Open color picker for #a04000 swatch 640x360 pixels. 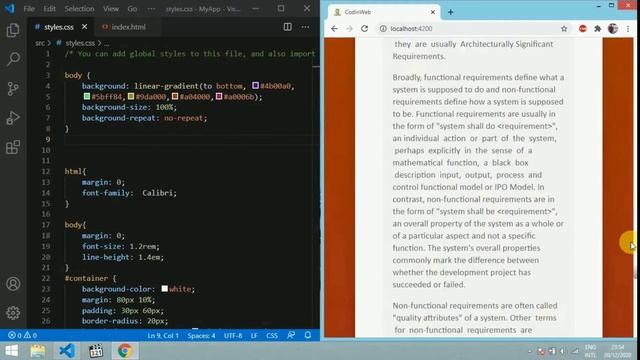coord(175,97)
